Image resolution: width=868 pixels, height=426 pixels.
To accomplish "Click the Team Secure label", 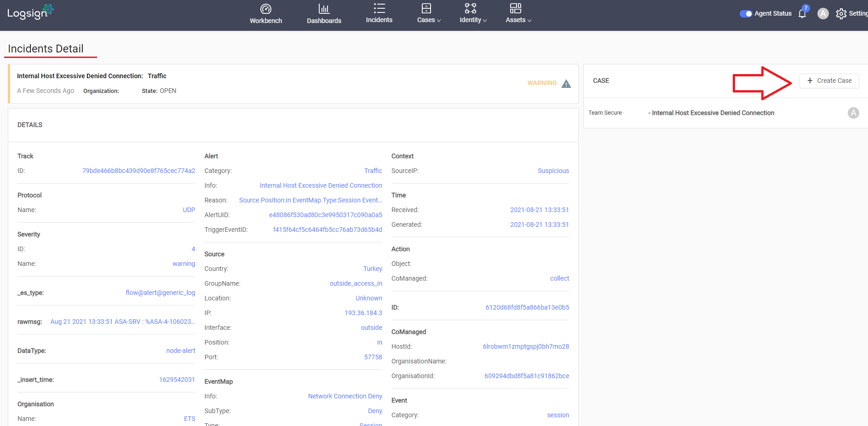I will 605,113.
